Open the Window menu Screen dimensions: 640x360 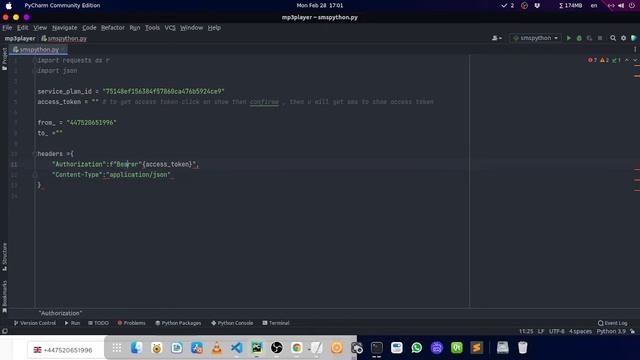point(191,28)
